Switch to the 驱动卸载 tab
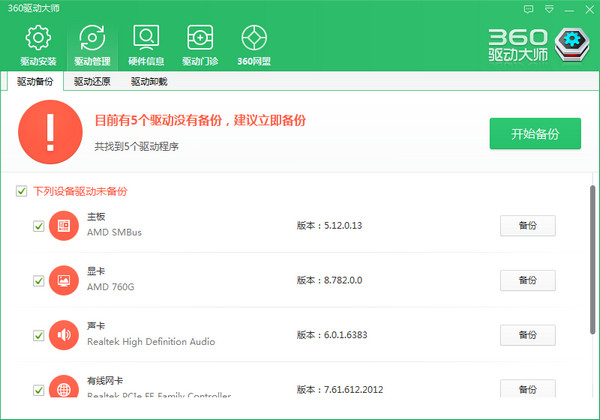The width and height of the screenshot is (600, 420). point(149,81)
